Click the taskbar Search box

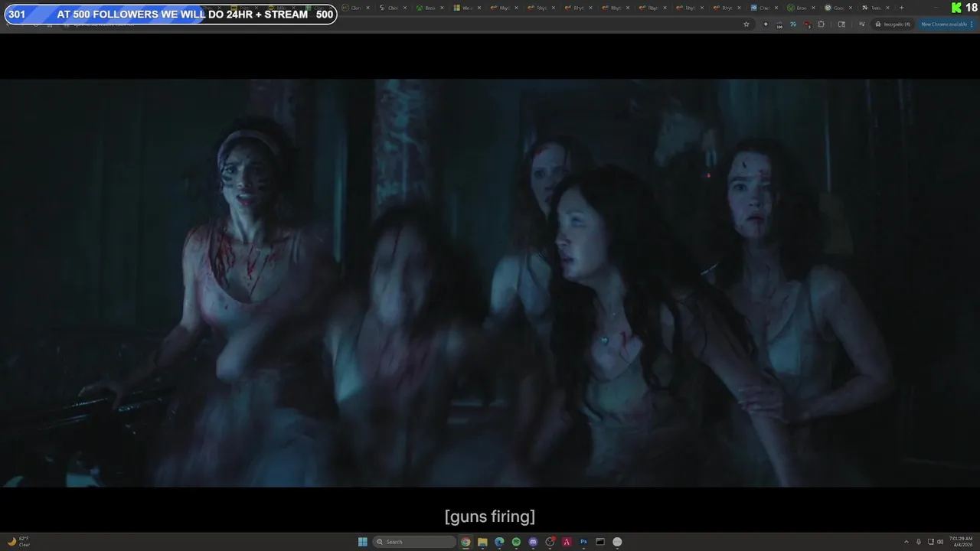click(414, 542)
